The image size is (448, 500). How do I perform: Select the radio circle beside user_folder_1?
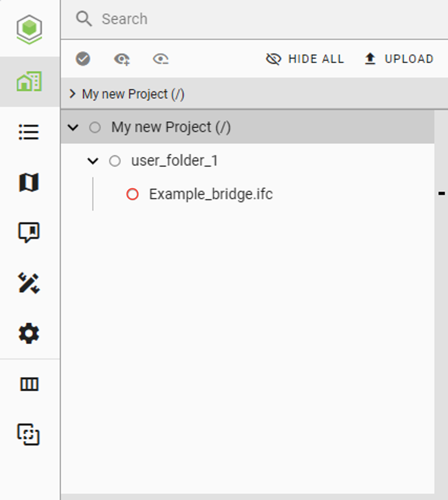point(115,161)
